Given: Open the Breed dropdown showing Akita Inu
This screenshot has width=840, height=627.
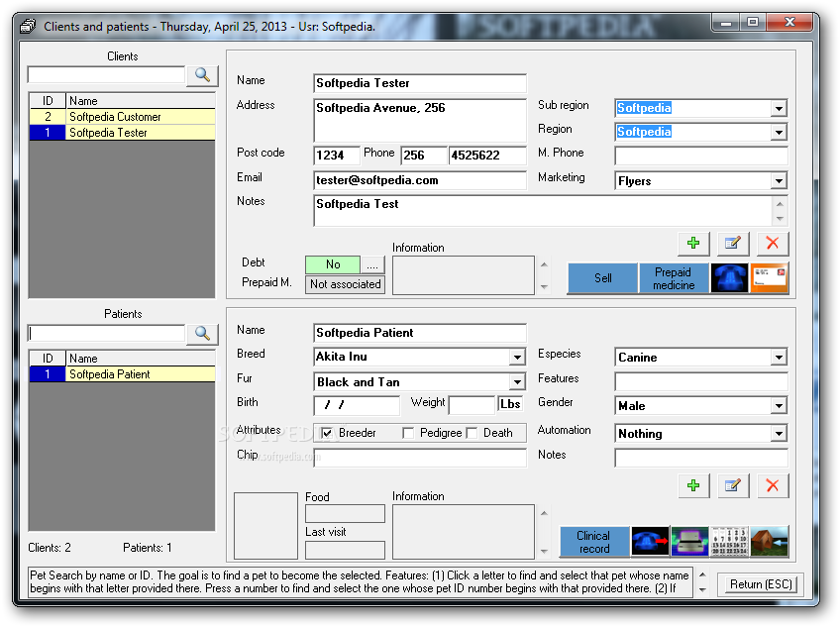Looking at the screenshot, I should click(x=517, y=357).
